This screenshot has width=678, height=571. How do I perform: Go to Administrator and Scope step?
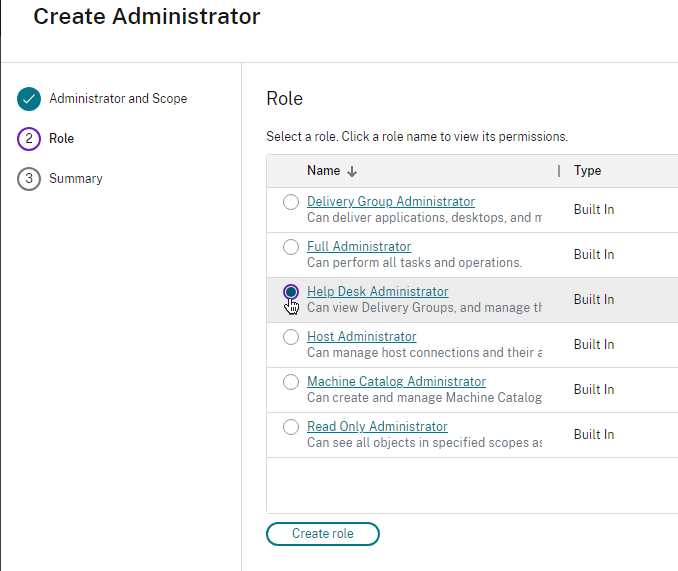118,99
